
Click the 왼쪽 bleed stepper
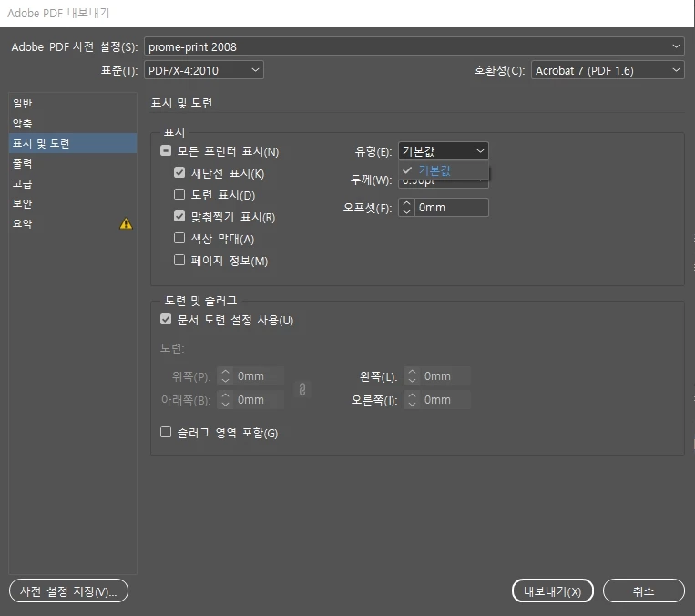pos(412,376)
